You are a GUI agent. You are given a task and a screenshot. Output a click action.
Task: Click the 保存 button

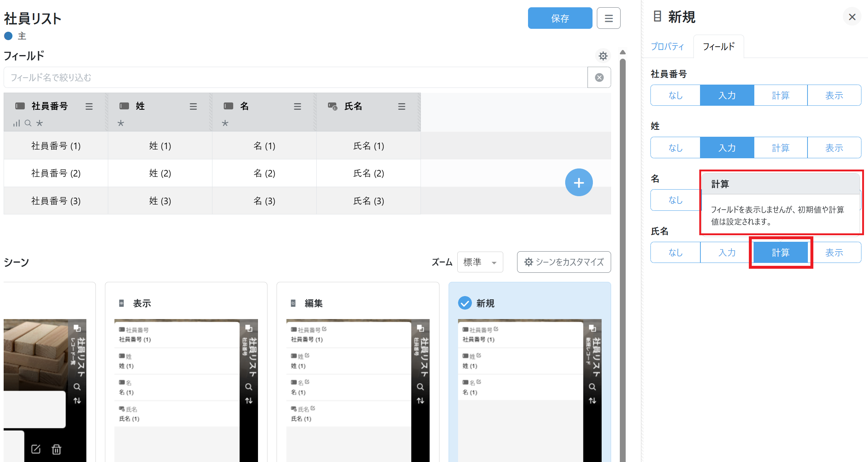[560, 18]
